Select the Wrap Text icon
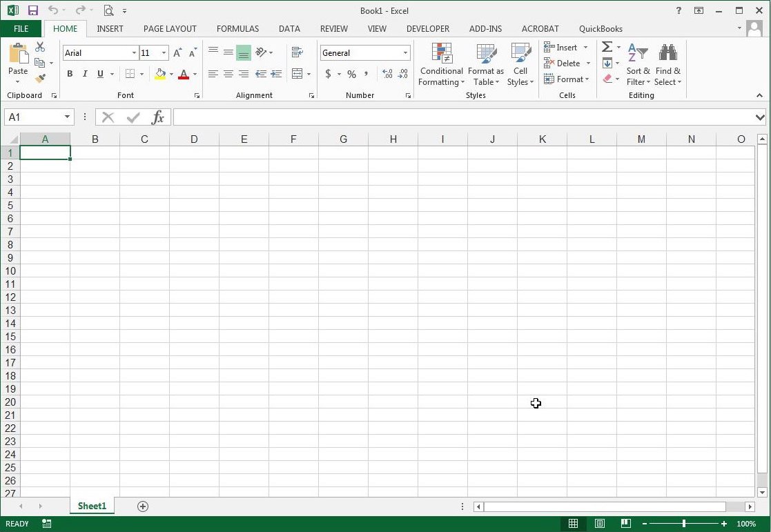This screenshot has height=532, width=771. click(x=297, y=52)
